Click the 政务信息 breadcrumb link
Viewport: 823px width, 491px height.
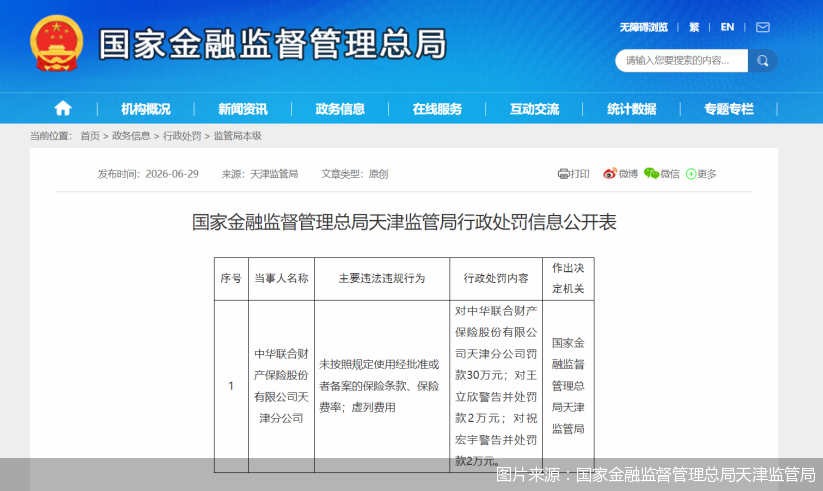[x=131, y=136]
